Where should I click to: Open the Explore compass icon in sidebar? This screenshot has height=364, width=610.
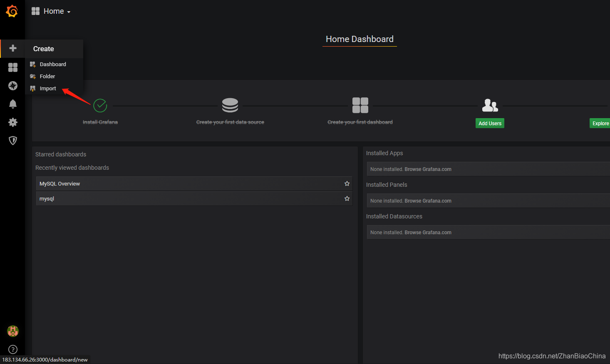coord(13,86)
